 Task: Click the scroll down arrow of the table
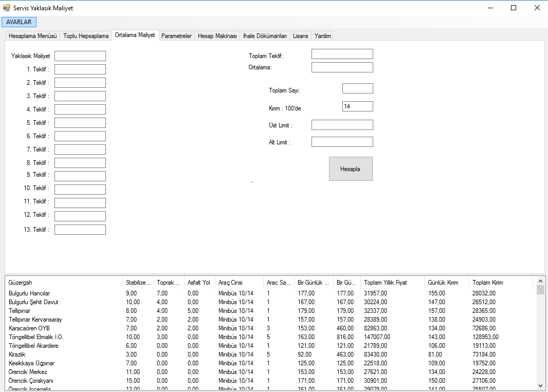[540, 386]
